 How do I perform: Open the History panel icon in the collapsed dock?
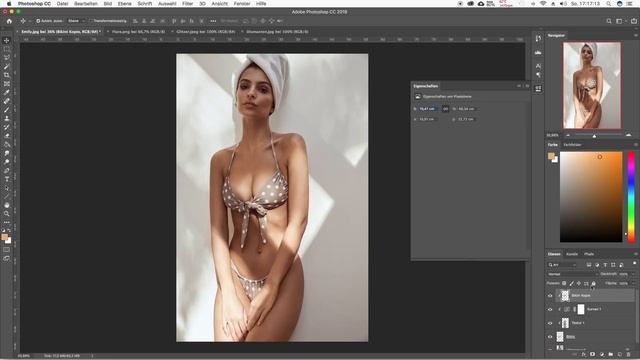click(x=538, y=38)
